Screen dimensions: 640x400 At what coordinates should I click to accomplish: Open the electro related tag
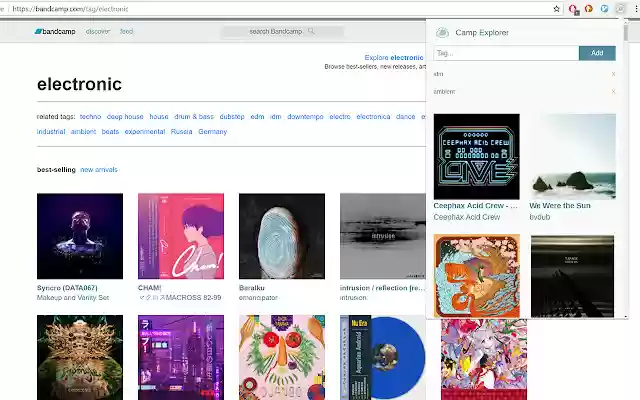pos(340,117)
